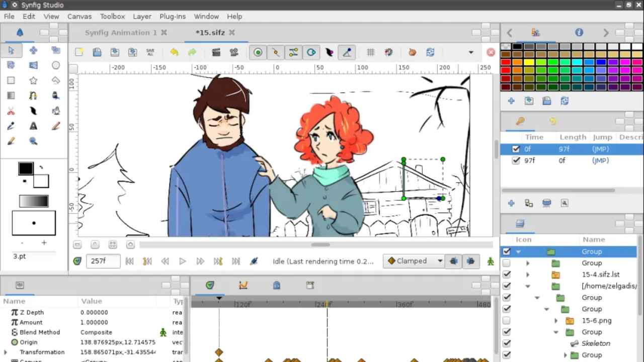Select the Star tool
644x362 pixels.
(33, 80)
